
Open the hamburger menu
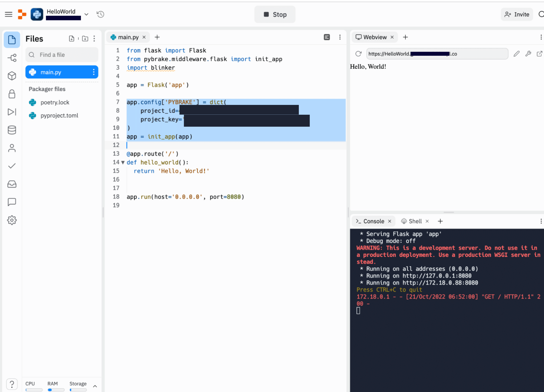(9, 14)
